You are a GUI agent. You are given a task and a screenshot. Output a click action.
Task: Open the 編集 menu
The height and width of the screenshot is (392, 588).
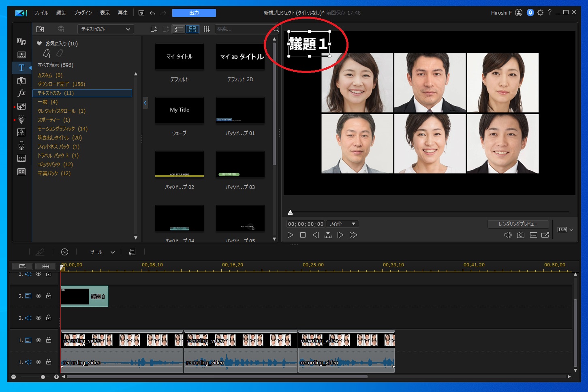pyautogui.click(x=61, y=13)
